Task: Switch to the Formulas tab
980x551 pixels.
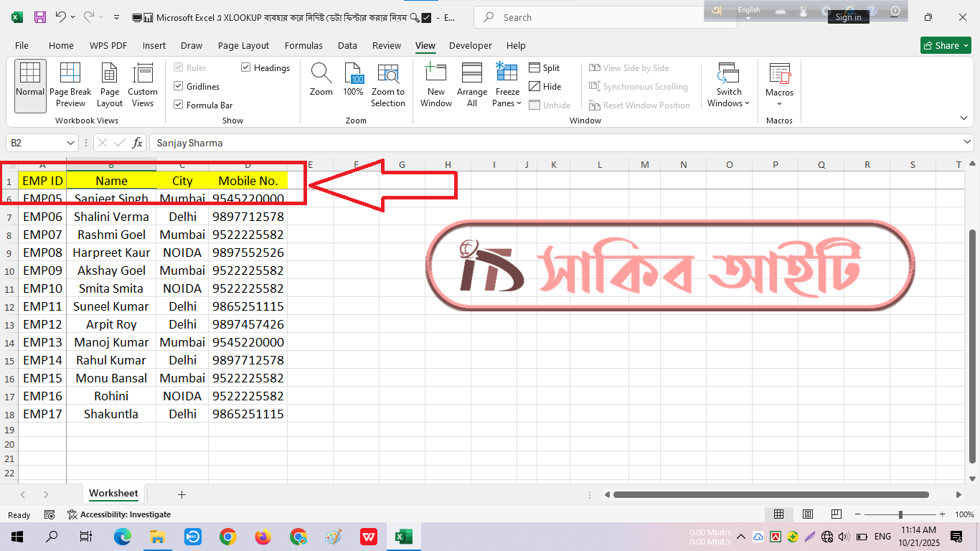Action: pos(303,45)
